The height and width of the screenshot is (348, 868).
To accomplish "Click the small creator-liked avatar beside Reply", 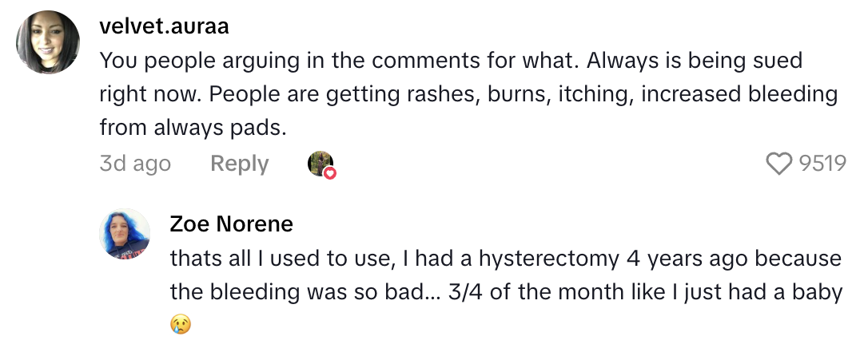I will pos(320,163).
